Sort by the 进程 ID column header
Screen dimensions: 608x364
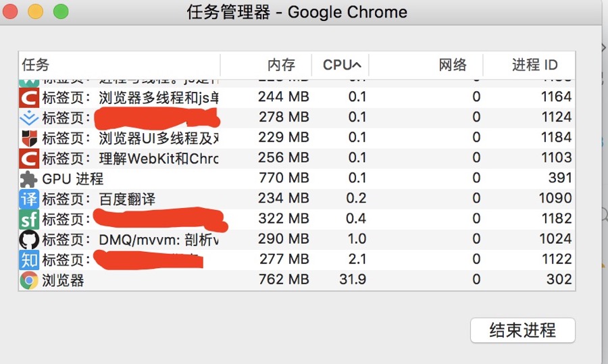tap(534, 65)
